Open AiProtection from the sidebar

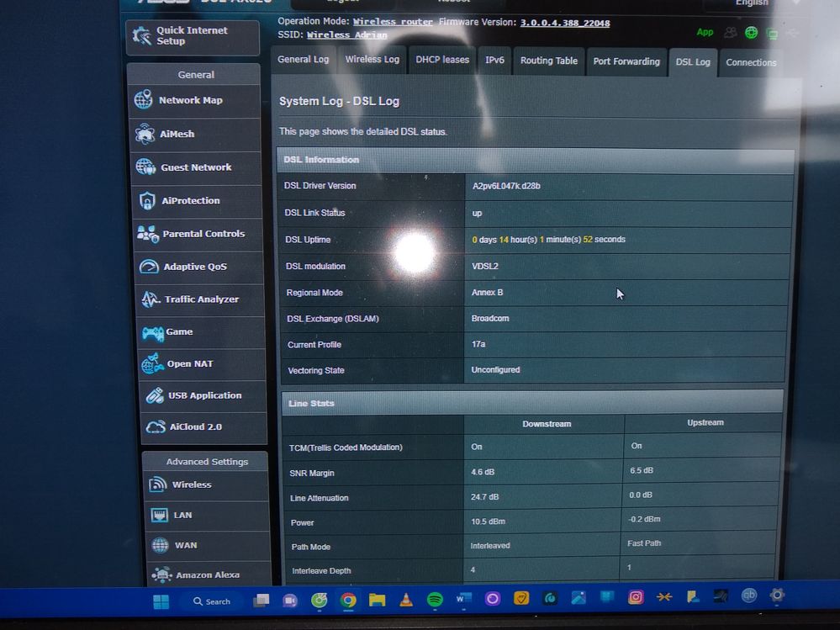(x=190, y=201)
